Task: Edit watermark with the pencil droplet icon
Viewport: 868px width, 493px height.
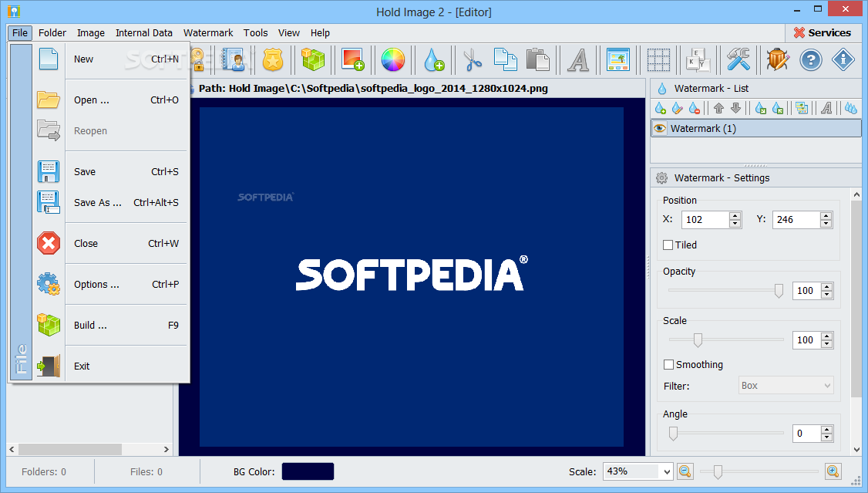Action: pos(677,108)
